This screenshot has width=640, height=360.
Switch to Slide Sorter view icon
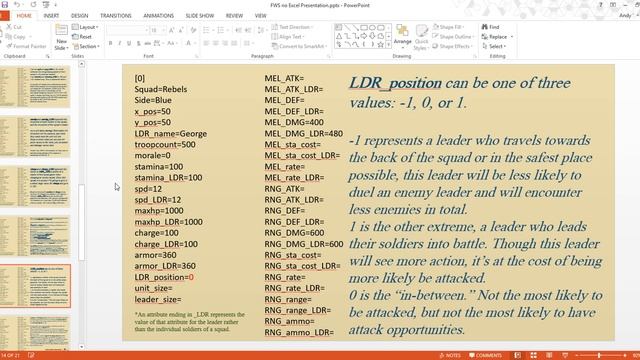click(x=533, y=356)
